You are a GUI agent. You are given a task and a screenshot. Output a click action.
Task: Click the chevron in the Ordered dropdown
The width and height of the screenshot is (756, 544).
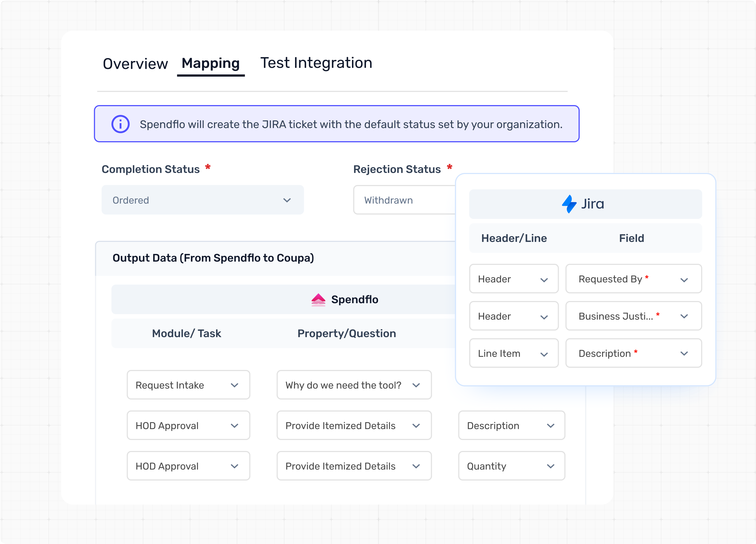coord(287,200)
